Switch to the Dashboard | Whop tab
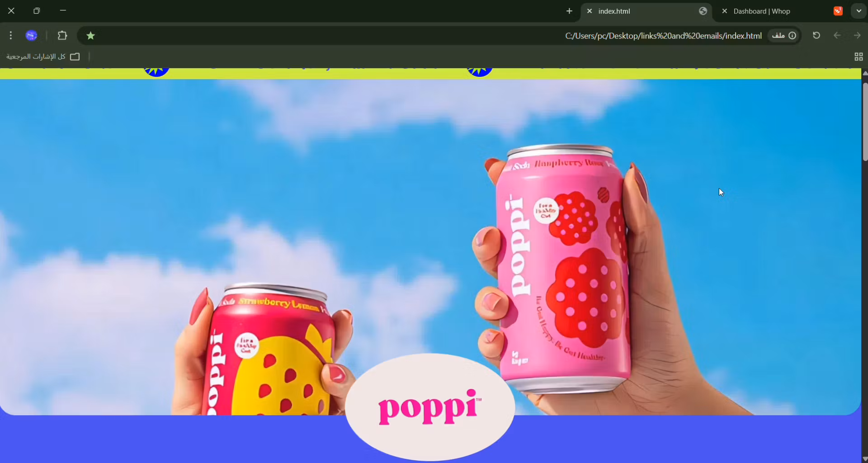Screen dimensions: 868x463 pyautogui.click(x=781, y=11)
